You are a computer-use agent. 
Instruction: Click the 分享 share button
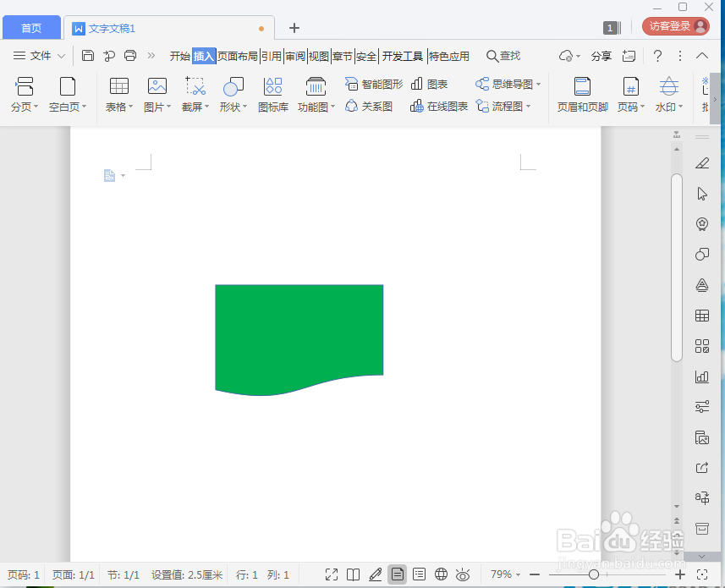point(601,56)
